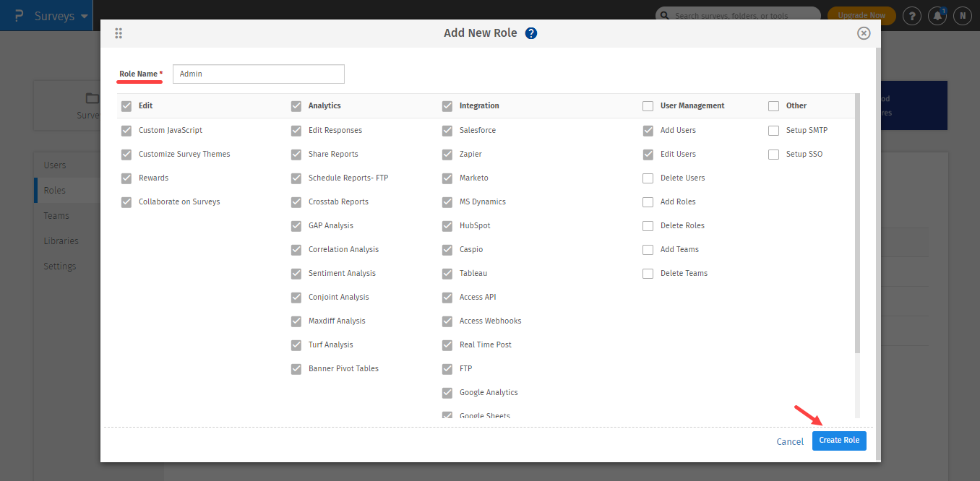980x481 pixels.
Task: Check the Setup SMTP permission
Action: (773, 131)
